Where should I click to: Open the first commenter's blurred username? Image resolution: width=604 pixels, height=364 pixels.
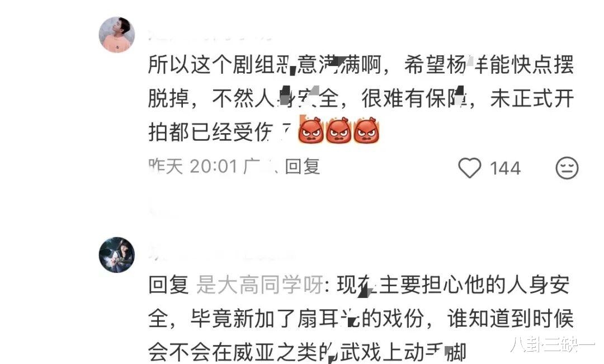tap(210, 36)
